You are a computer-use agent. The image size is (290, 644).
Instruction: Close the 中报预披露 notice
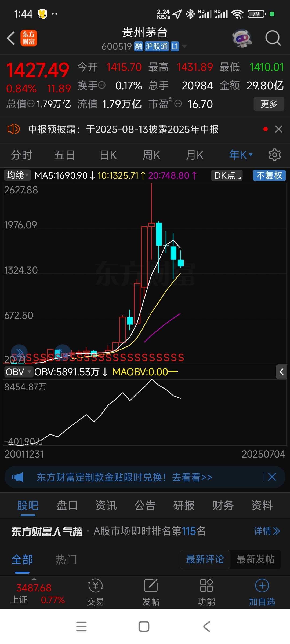[x=279, y=129]
